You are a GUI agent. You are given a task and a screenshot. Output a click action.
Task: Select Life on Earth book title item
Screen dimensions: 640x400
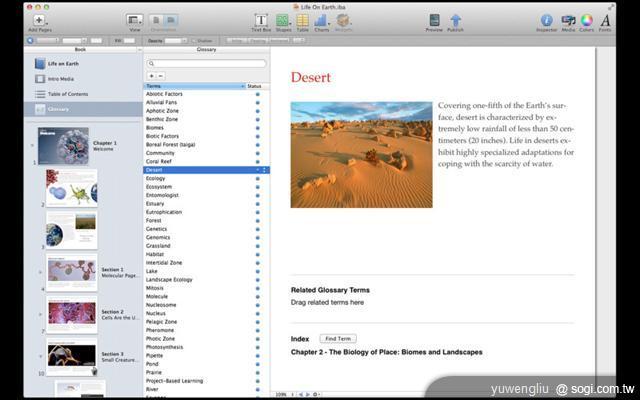point(63,64)
